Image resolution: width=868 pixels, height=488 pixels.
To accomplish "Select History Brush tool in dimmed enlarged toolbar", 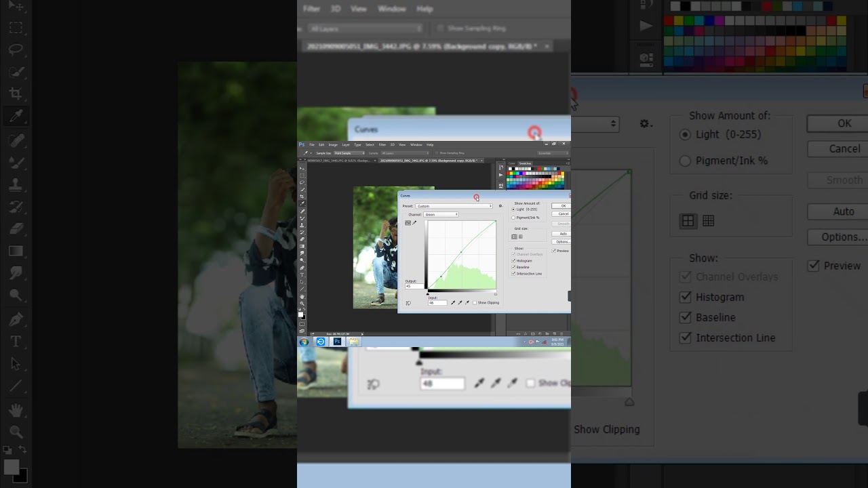I will [16, 206].
